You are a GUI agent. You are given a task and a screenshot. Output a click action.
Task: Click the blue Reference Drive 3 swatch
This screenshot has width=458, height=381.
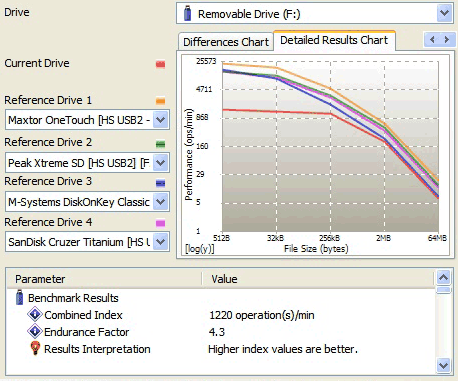pos(160,183)
